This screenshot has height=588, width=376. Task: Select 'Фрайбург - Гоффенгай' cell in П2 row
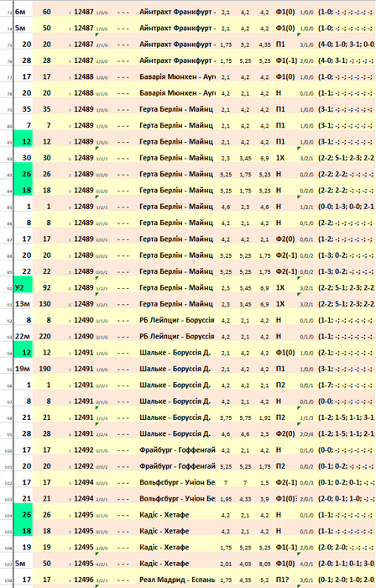[177, 466]
